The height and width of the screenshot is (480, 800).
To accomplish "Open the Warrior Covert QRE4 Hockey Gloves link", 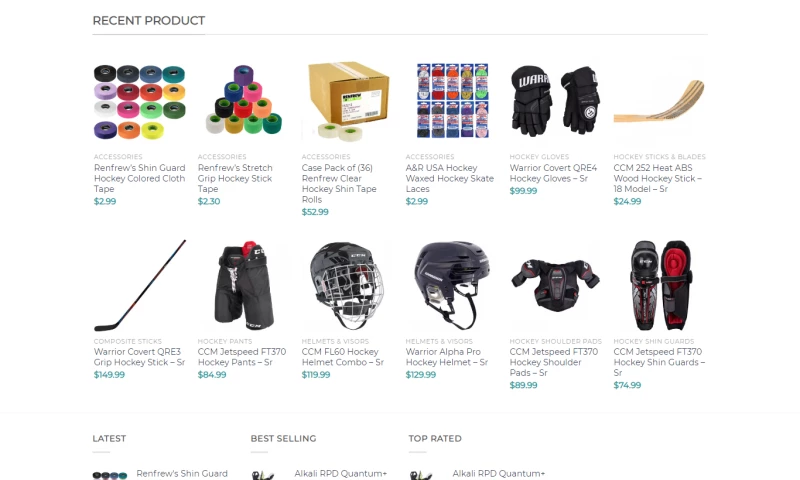I will coord(553,173).
